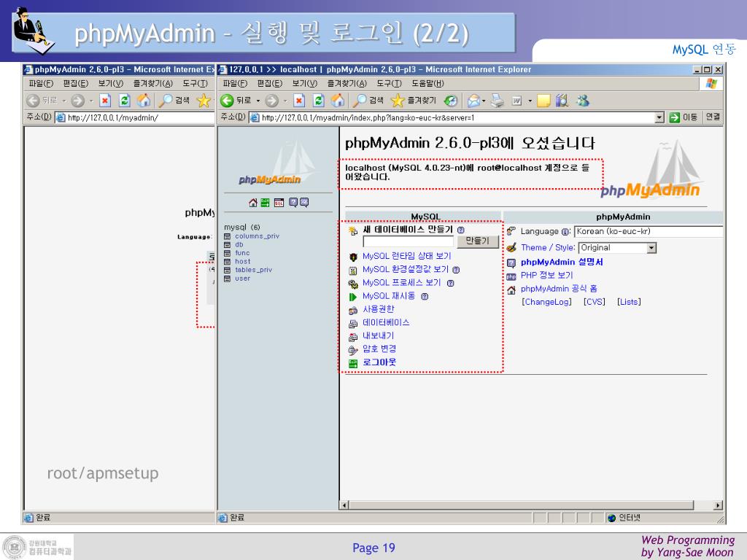Open the Back button history dropdown arrow

258,101
